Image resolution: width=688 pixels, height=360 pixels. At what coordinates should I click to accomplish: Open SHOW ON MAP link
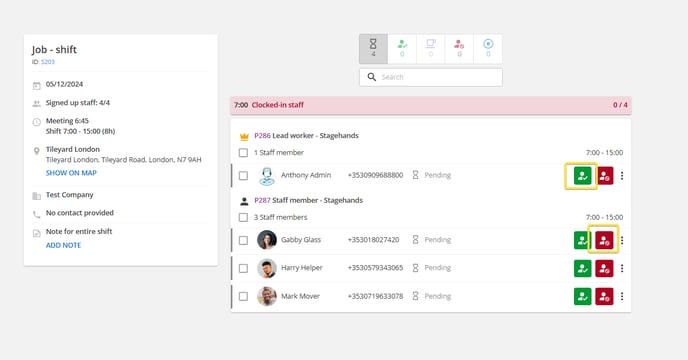tap(71, 173)
